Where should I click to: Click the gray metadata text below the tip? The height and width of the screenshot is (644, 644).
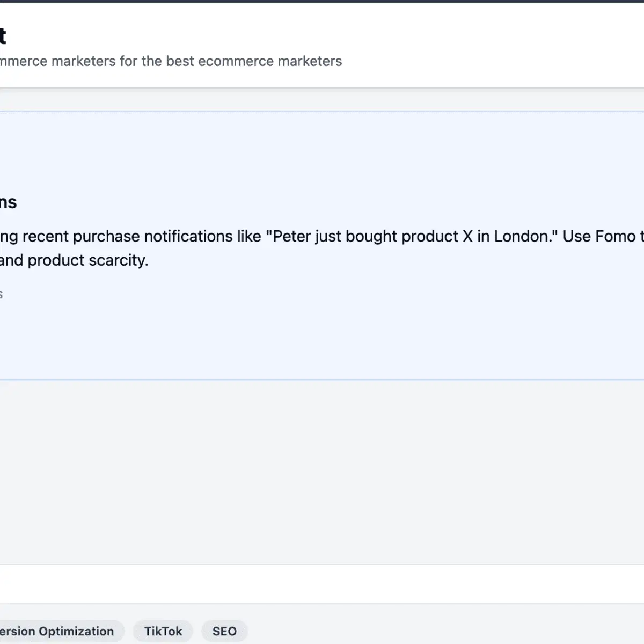click(3, 294)
